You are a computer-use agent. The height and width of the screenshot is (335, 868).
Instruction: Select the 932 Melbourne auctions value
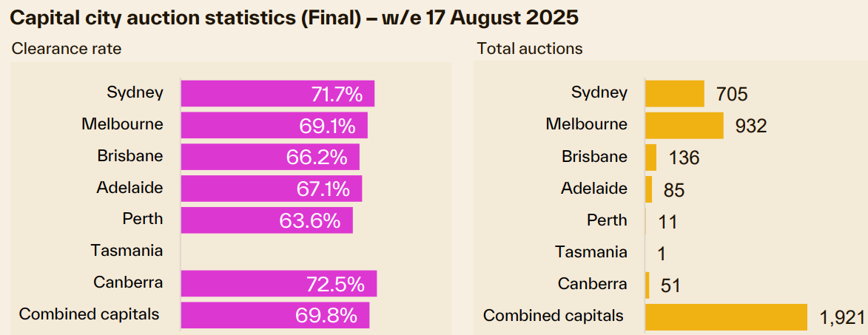[x=751, y=126]
